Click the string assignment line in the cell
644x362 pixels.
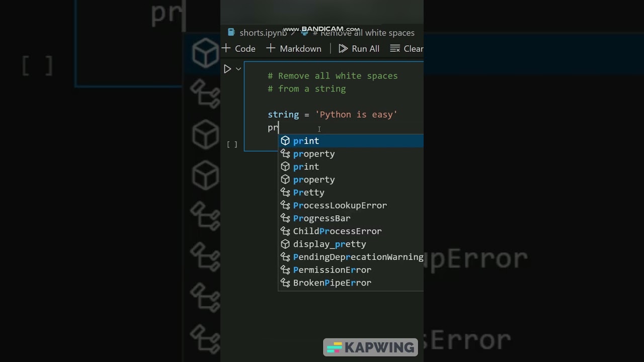tap(333, 115)
